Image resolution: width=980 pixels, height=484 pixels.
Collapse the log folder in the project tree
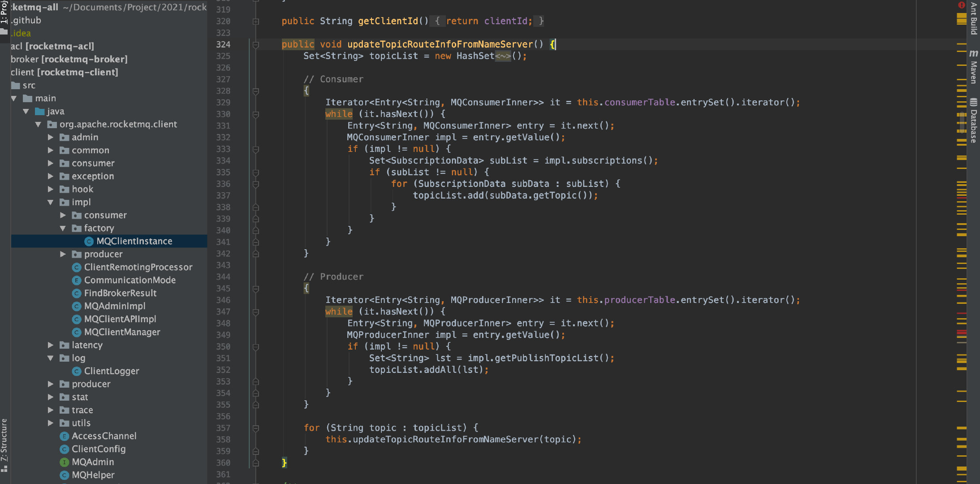(51, 358)
